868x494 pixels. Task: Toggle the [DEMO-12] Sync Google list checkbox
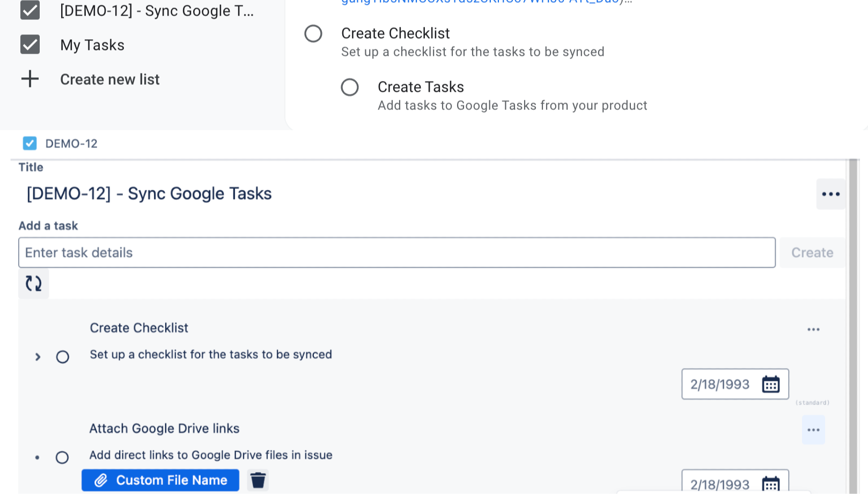coord(30,10)
